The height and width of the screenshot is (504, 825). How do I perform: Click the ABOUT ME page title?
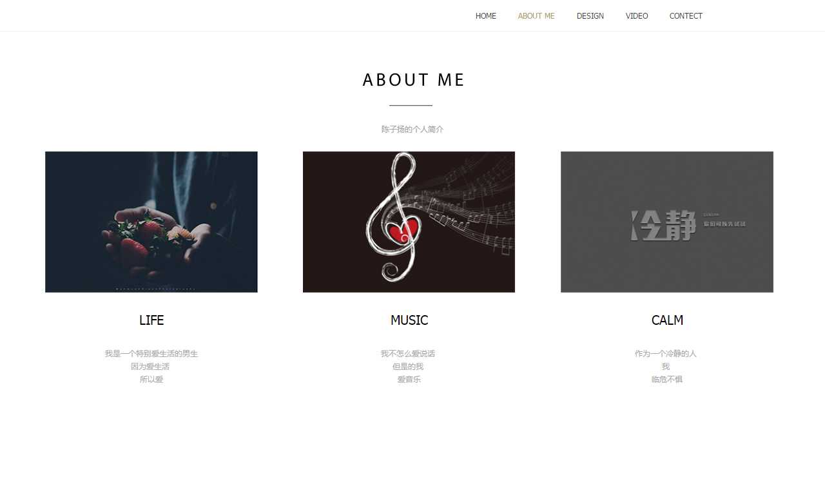(x=413, y=80)
